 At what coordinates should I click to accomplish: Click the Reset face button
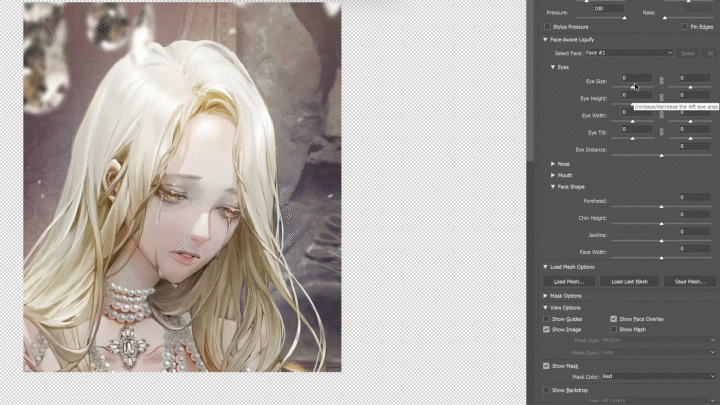click(687, 53)
